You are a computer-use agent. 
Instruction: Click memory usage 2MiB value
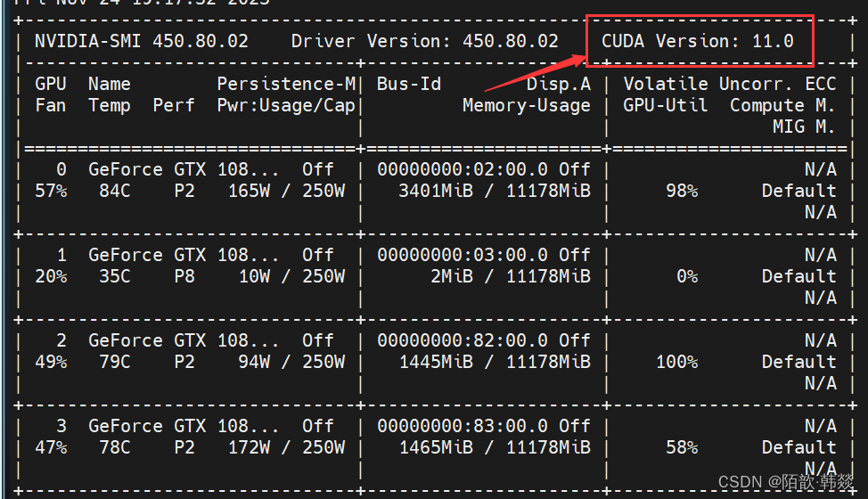[452, 276]
